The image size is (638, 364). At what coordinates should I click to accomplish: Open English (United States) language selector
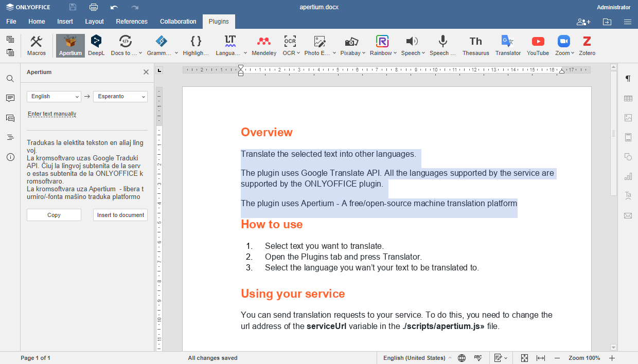417,358
